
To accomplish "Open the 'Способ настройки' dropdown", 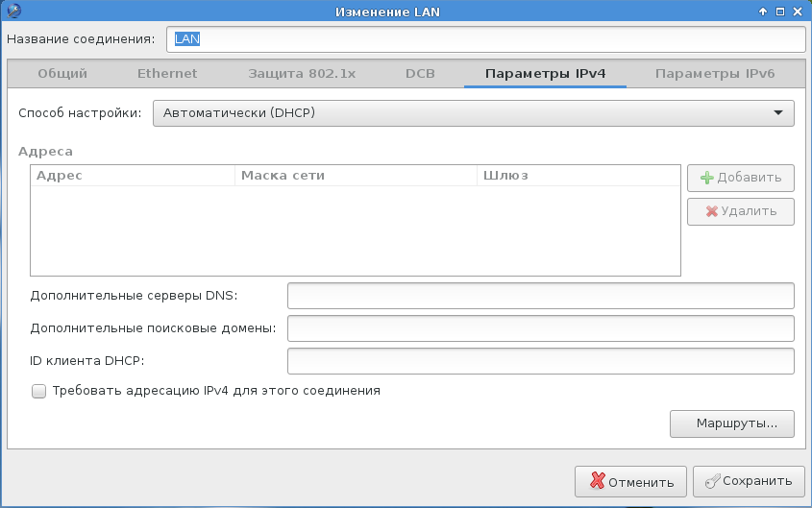I will coord(473,113).
